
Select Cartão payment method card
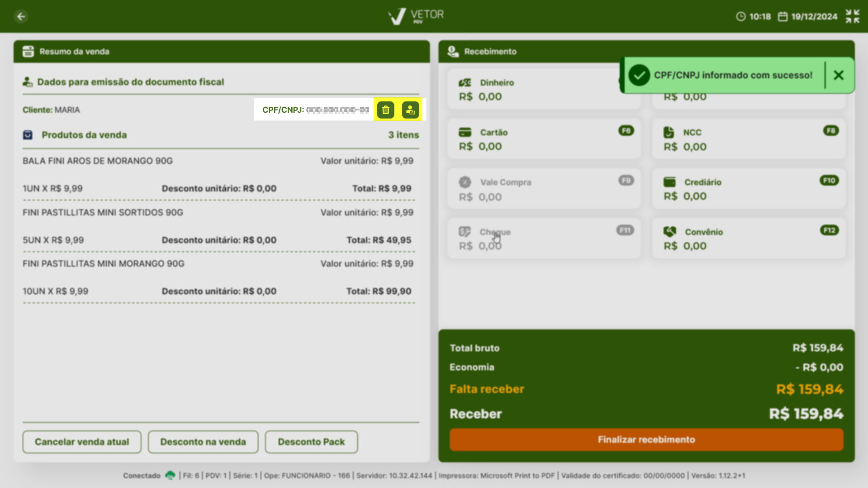click(544, 139)
